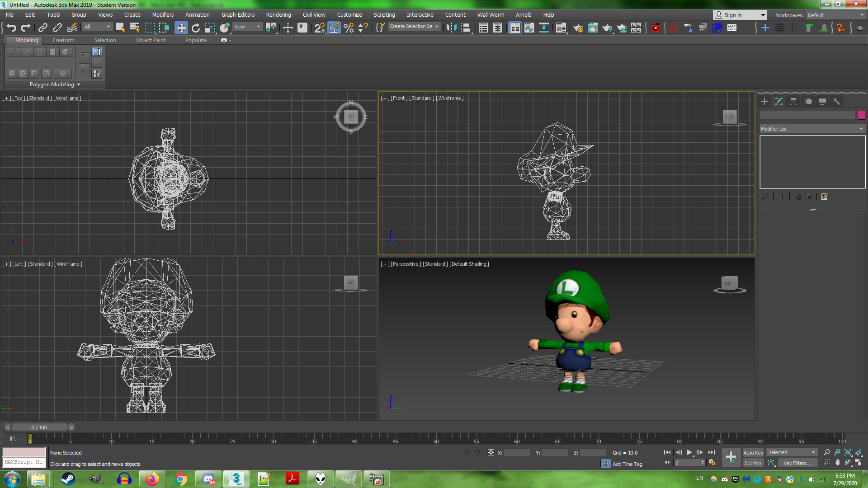
Task: Toggle Percent Snap button
Action: (x=349, y=28)
